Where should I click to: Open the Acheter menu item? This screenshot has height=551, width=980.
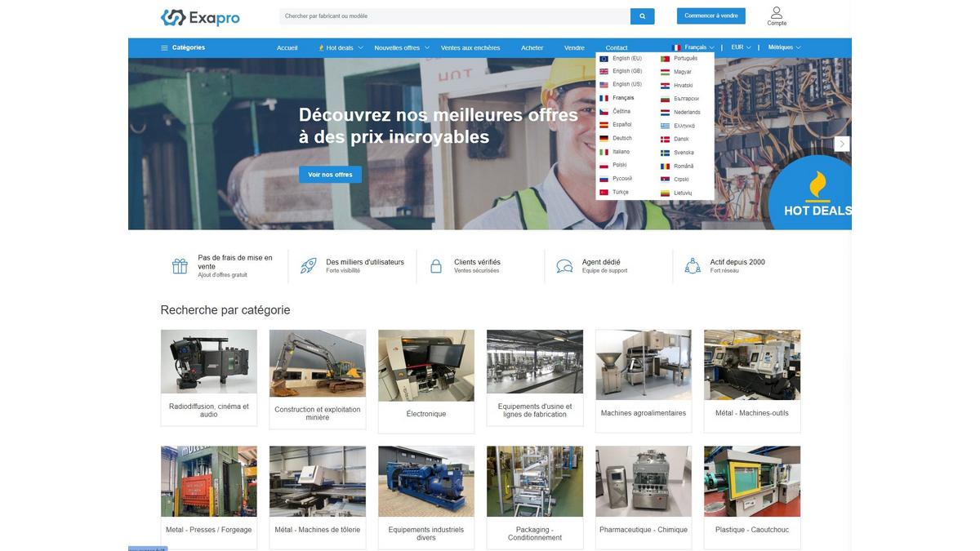(x=532, y=47)
